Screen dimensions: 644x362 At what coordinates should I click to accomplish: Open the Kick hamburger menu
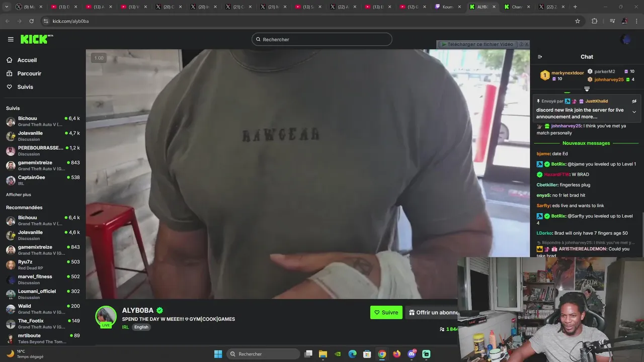click(11, 39)
